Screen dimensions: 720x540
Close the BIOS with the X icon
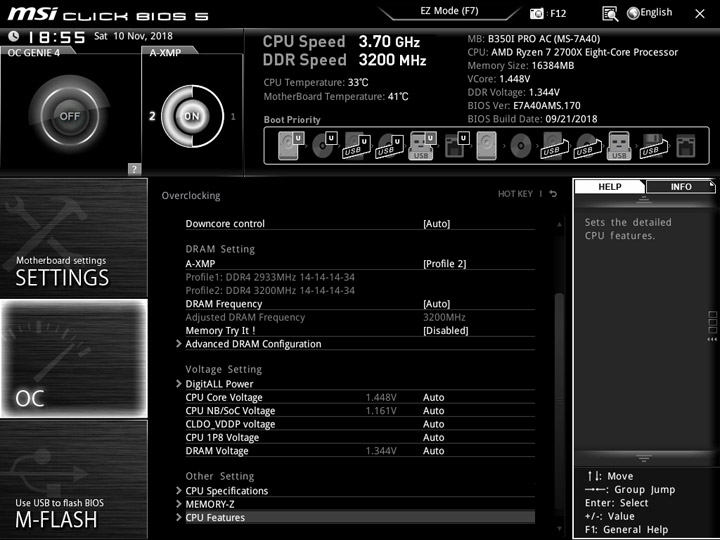coord(699,14)
